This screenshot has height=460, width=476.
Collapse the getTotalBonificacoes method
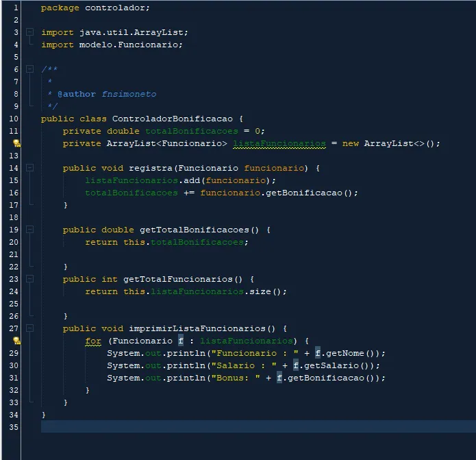pos(29,230)
